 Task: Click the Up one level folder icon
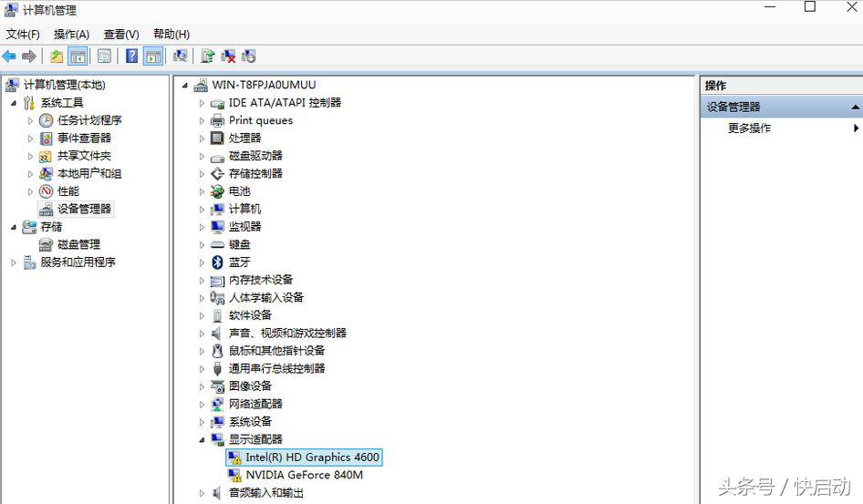(x=57, y=57)
